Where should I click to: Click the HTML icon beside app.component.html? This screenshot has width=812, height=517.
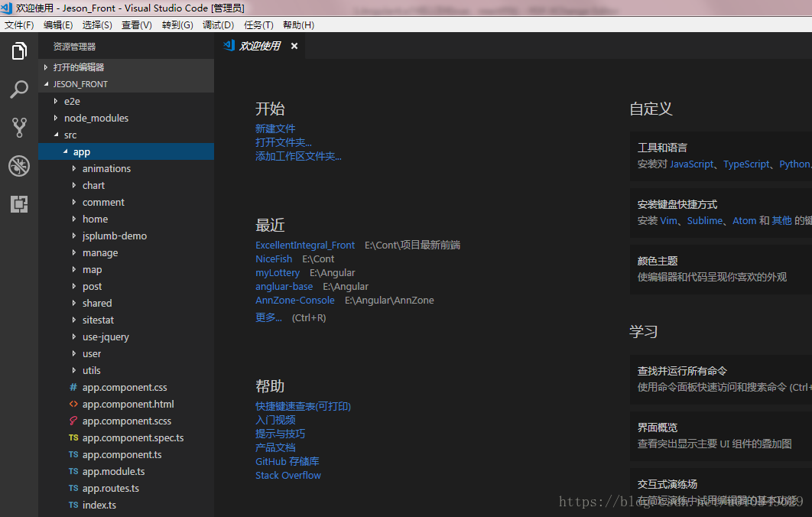click(x=73, y=404)
